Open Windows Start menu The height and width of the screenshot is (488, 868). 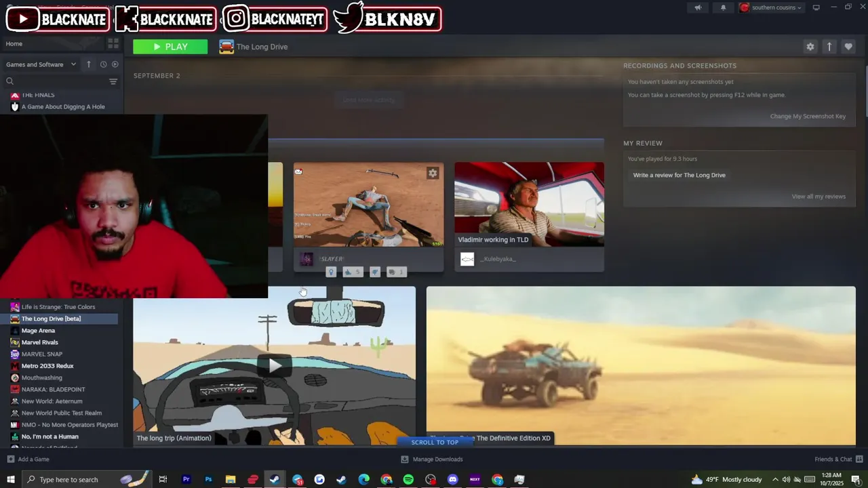point(11,479)
